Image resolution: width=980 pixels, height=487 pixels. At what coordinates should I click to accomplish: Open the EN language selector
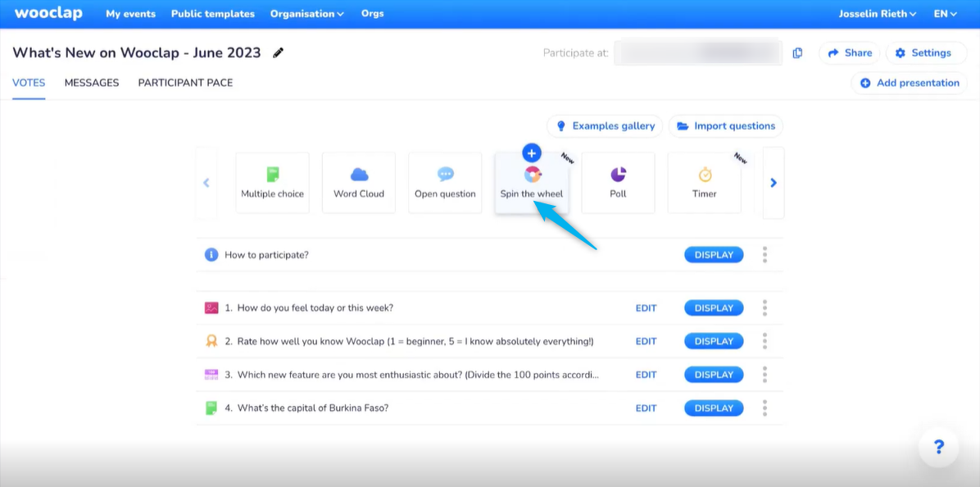pyautogui.click(x=945, y=14)
